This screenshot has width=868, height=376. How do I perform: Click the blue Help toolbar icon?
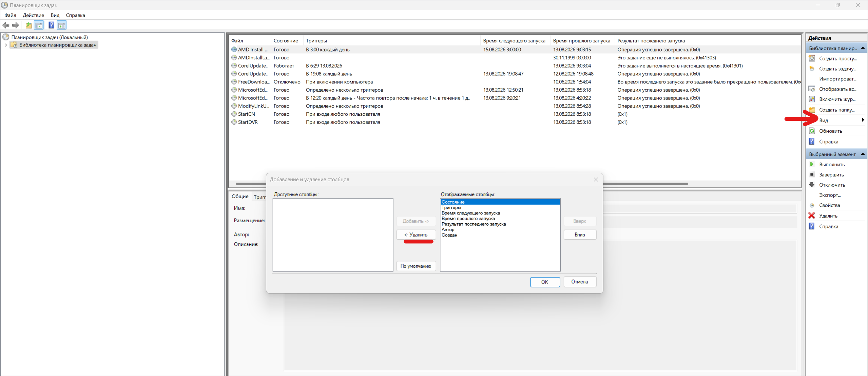pos(51,25)
